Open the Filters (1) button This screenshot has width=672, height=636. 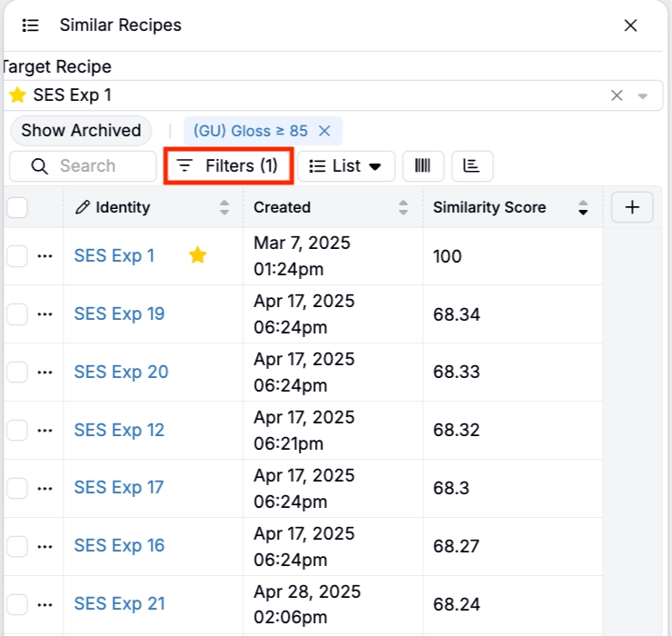(228, 166)
